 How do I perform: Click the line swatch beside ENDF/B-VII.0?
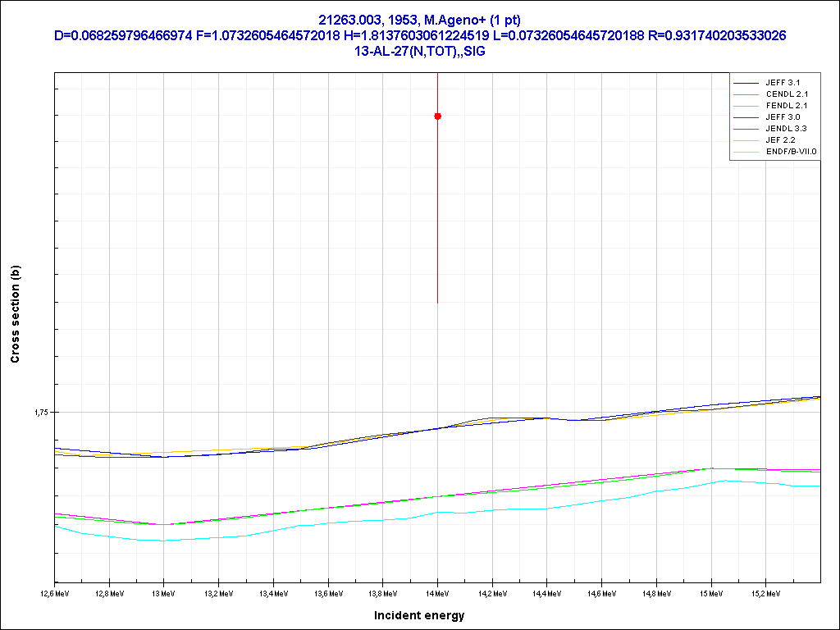click(x=746, y=152)
